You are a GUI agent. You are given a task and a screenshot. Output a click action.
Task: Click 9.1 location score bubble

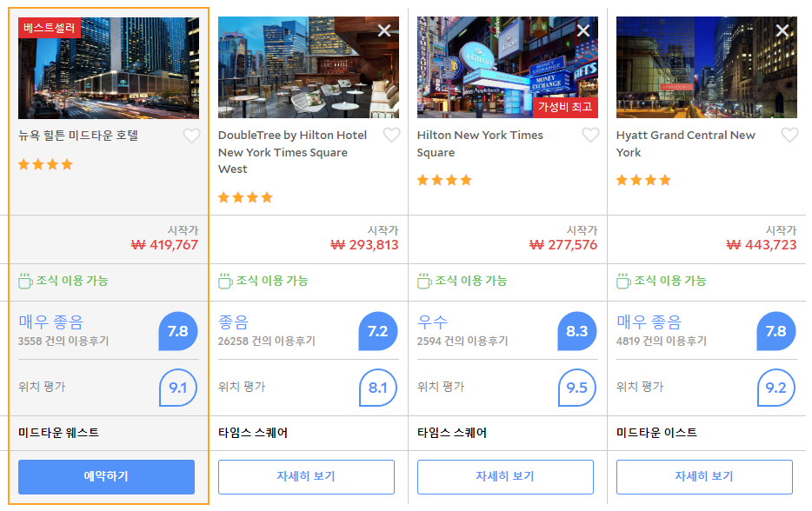click(178, 388)
